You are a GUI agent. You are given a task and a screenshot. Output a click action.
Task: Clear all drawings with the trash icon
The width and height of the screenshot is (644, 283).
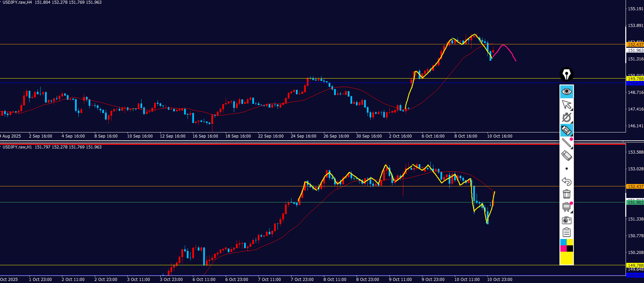567,194
